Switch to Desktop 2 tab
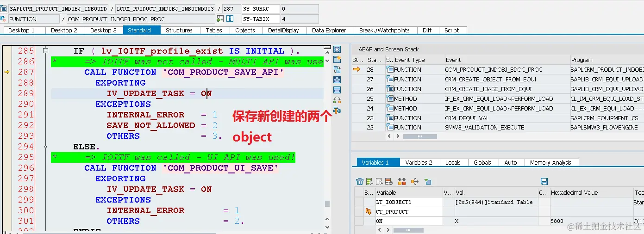The image size is (644, 234). pyautogui.click(x=64, y=30)
